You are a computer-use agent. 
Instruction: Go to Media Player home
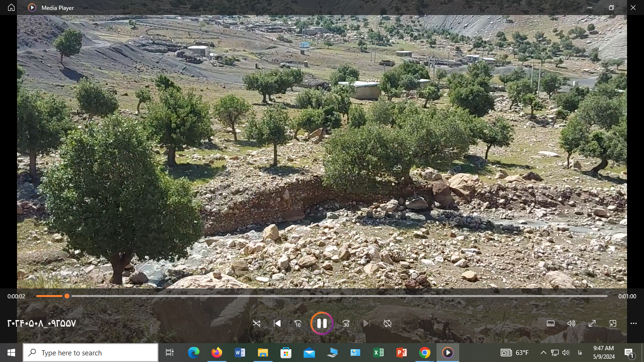point(11,8)
